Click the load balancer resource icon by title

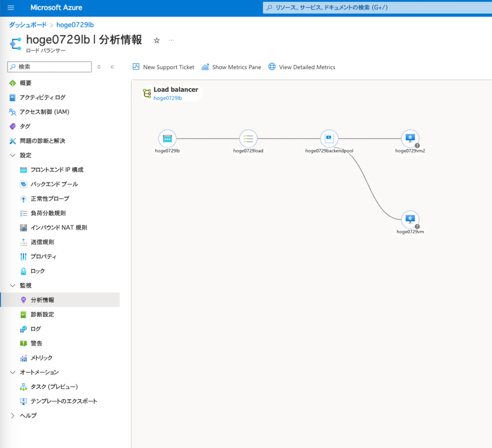click(x=16, y=44)
